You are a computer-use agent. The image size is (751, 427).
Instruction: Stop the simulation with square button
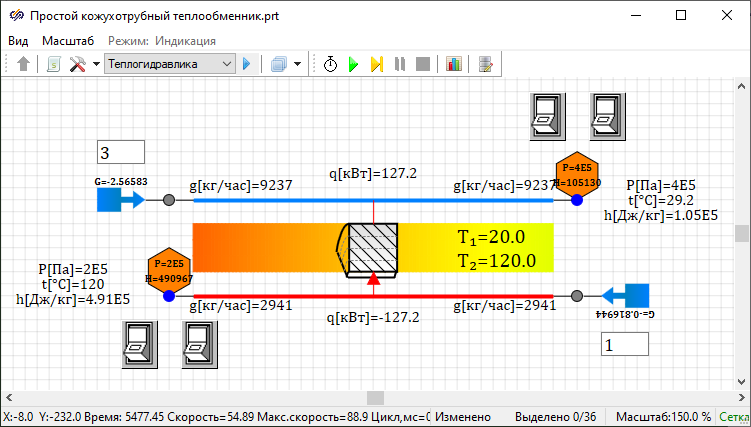point(423,64)
